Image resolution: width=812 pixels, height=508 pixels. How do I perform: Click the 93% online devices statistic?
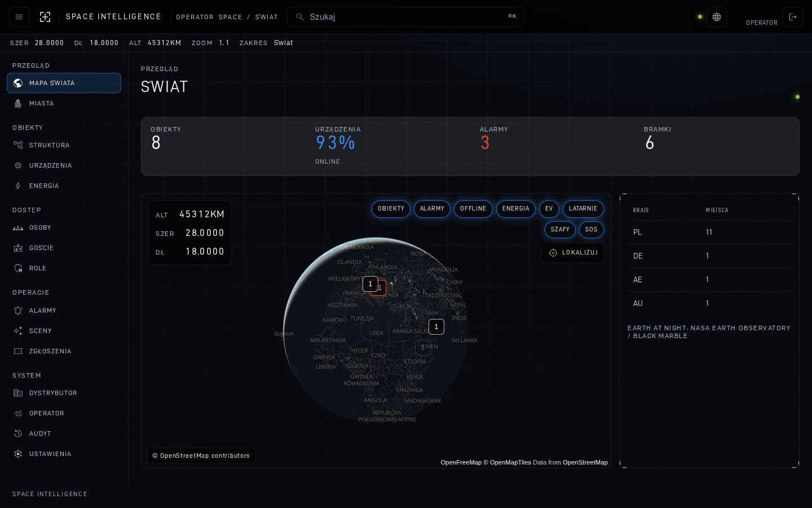[x=388, y=146]
